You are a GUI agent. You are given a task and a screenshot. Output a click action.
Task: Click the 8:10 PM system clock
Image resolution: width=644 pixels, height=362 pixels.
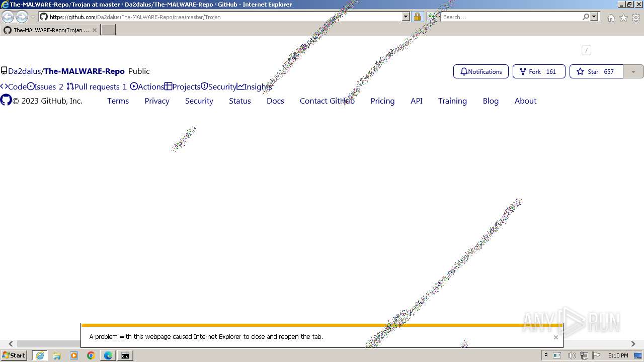tap(618, 355)
